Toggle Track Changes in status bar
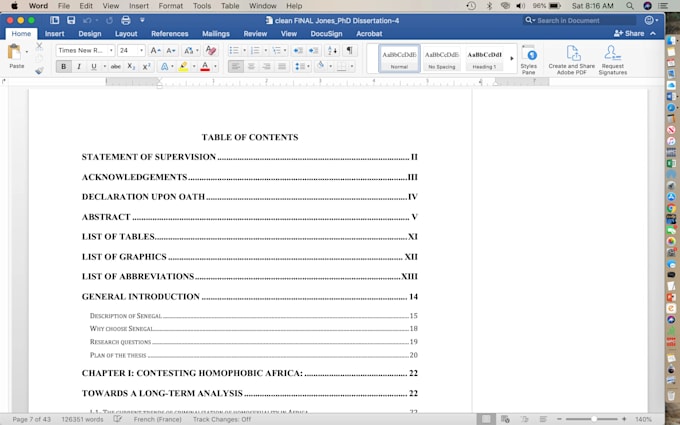 tap(222, 419)
